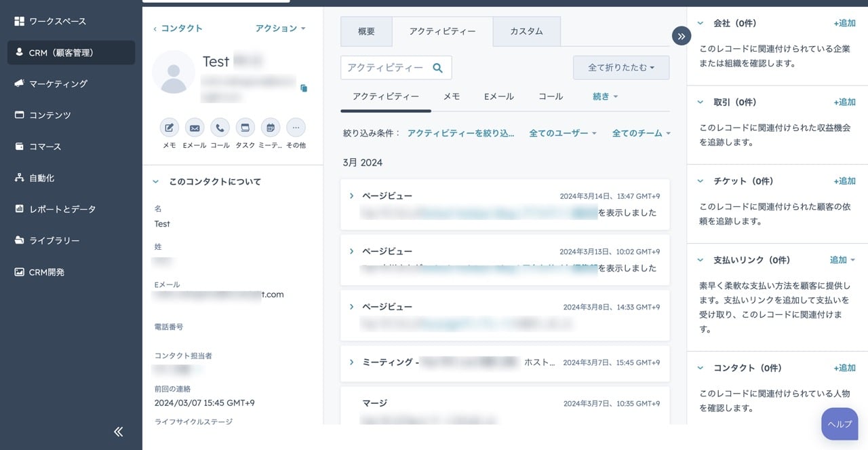Screen dimensions: 868x450
Task: Select CRM(顧客管理) in the sidebar
Action: (71, 52)
